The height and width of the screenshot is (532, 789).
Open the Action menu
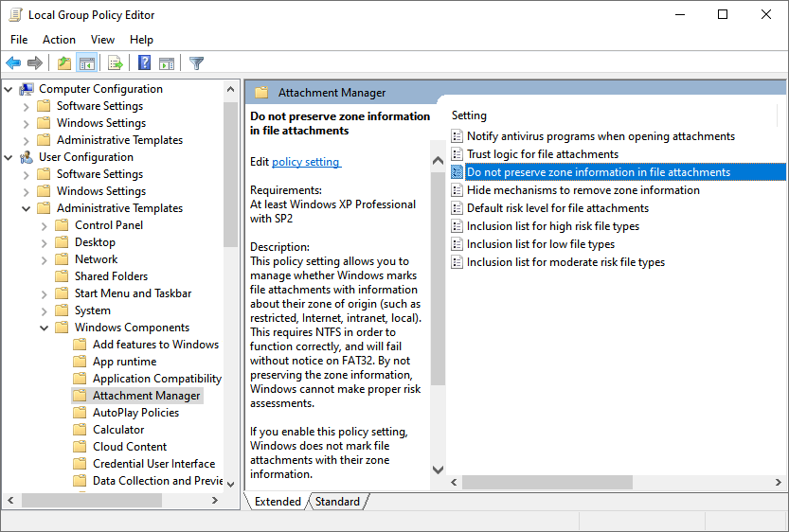click(x=59, y=40)
